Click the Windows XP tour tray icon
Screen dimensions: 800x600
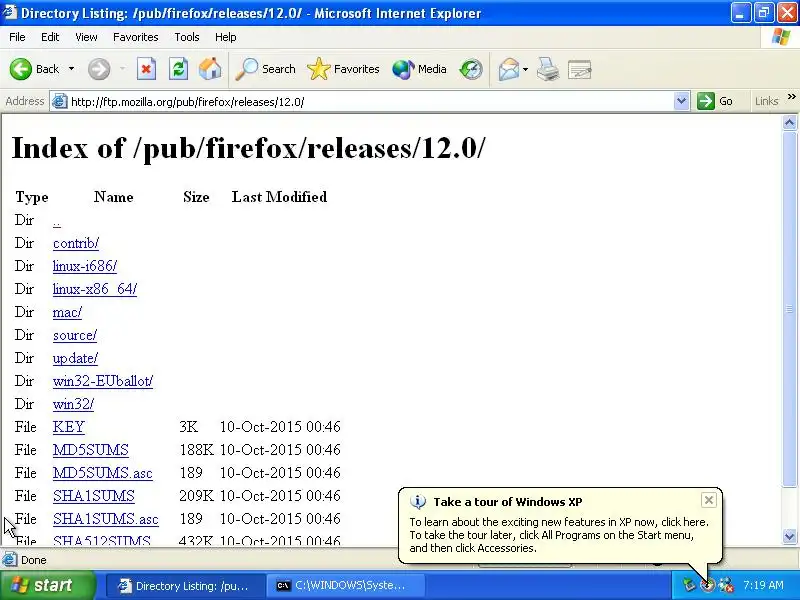[708, 585]
